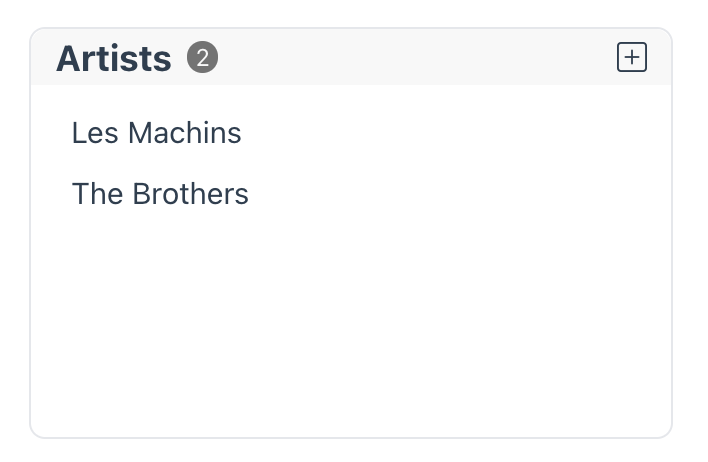708x462 pixels.
Task: Select the bold Artists title text
Action: (114, 58)
